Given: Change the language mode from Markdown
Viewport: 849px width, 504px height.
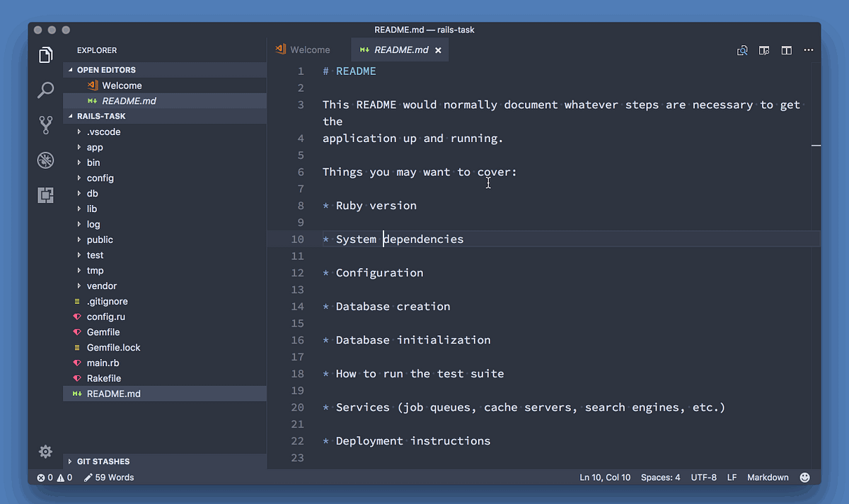Looking at the screenshot, I should point(768,477).
